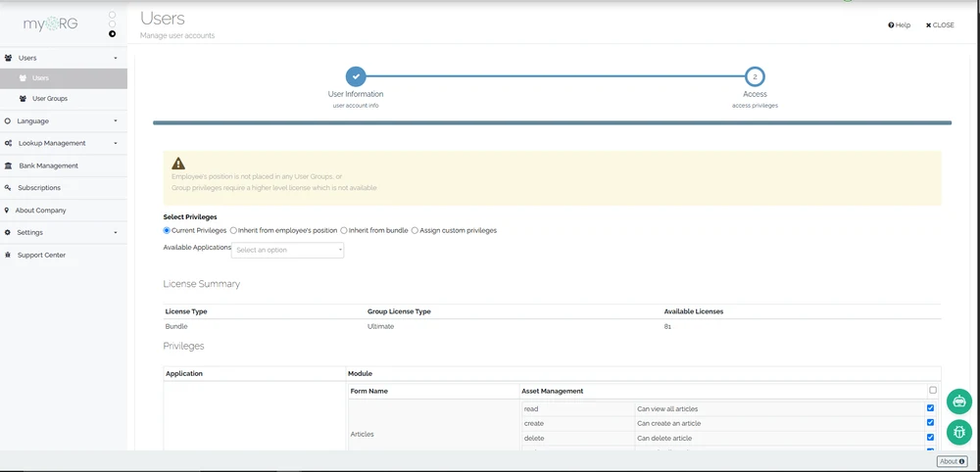Screen dimensions: 980x472
Task: Click 'Can delete article' description
Action: (x=664, y=438)
